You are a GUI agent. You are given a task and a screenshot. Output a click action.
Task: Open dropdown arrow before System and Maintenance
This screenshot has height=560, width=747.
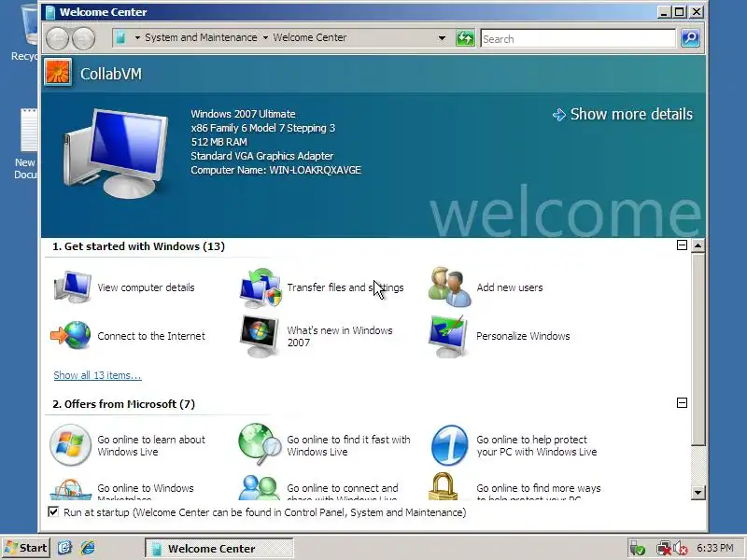[x=137, y=37]
